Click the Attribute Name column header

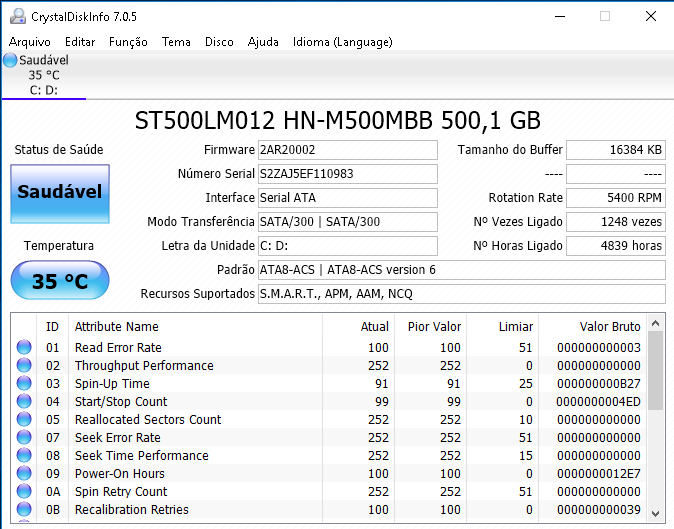pos(195,327)
